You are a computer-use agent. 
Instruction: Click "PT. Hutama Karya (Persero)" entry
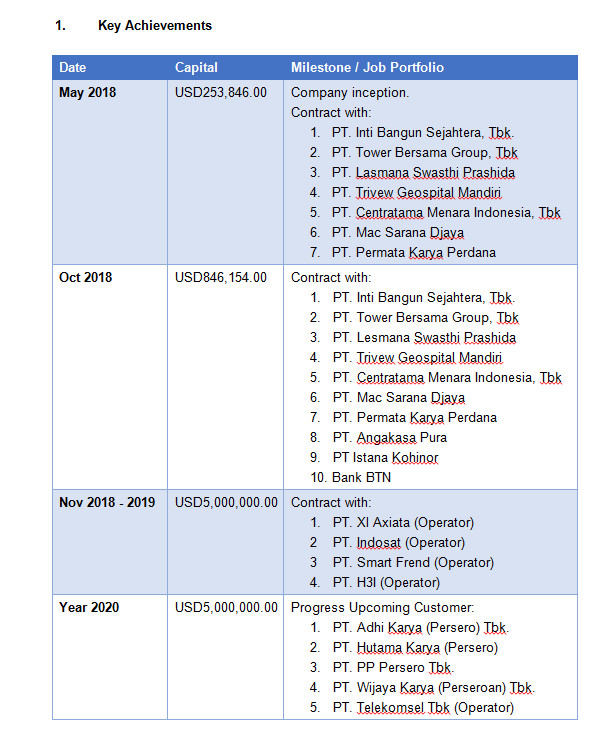tap(415, 647)
